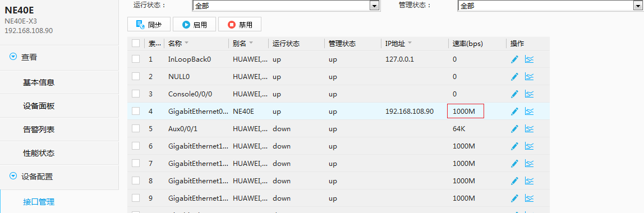Viewport: 644px width, 213px height.
Task: Click edit pencil icon for Console0/0/0 row
Action: pyautogui.click(x=514, y=94)
